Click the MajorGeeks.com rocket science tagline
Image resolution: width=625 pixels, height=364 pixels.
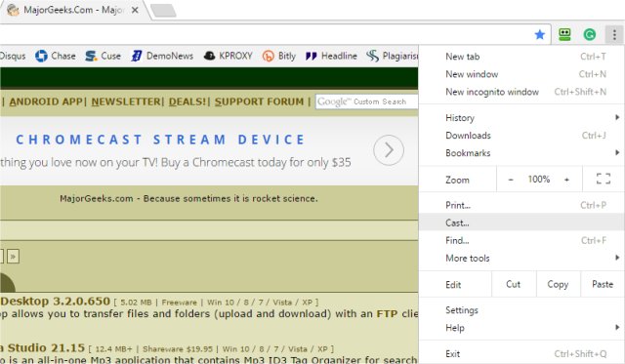(x=188, y=198)
